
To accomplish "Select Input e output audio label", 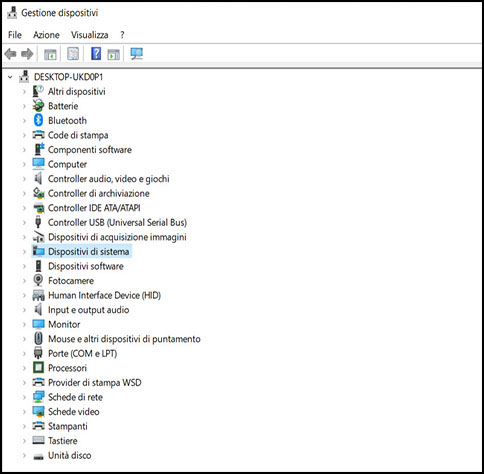I will (88, 310).
